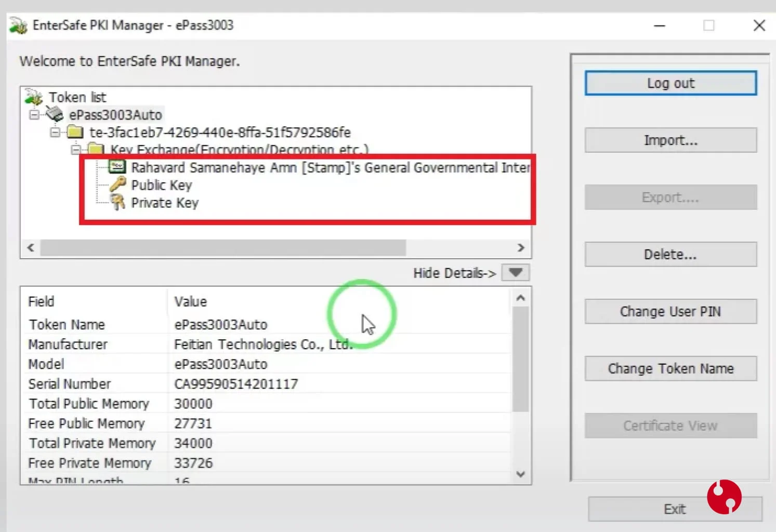Select the Rahavard Samanehaye certificate icon
Viewport: 776px width, 532px height.
[x=117, y=167]
